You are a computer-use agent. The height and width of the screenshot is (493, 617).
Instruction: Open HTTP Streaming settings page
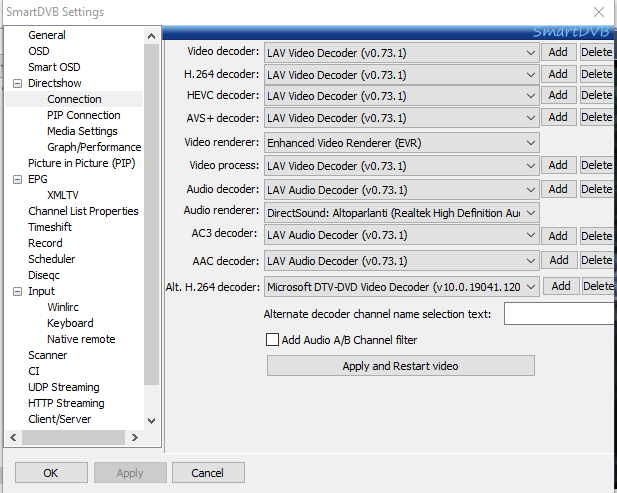pyautogui.click(x=67, y=404)
